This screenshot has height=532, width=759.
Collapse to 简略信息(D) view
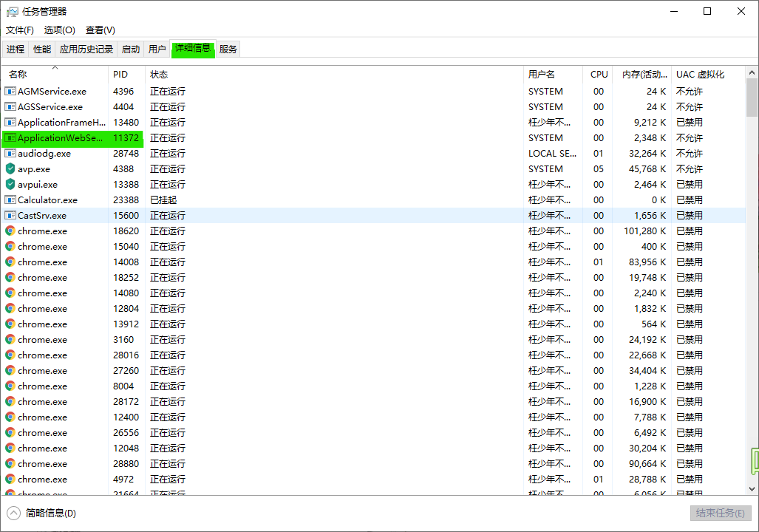[x=41, y=513]
